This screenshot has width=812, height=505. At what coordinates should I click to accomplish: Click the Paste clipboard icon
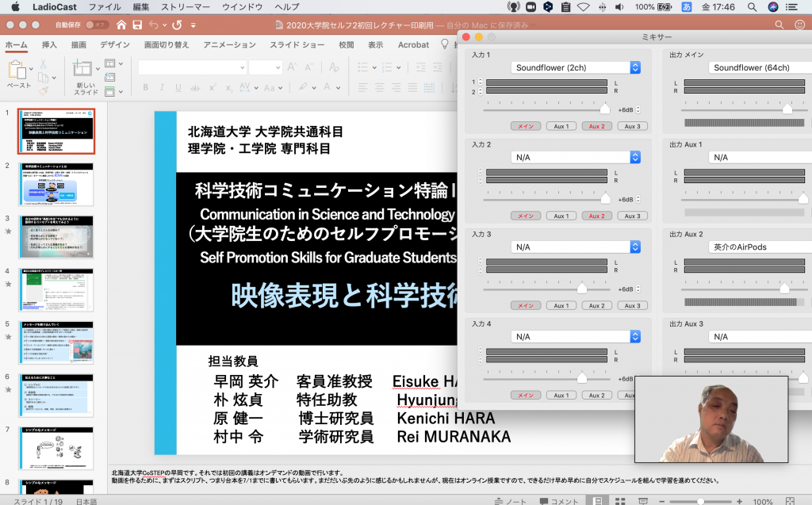coord(17,70)
